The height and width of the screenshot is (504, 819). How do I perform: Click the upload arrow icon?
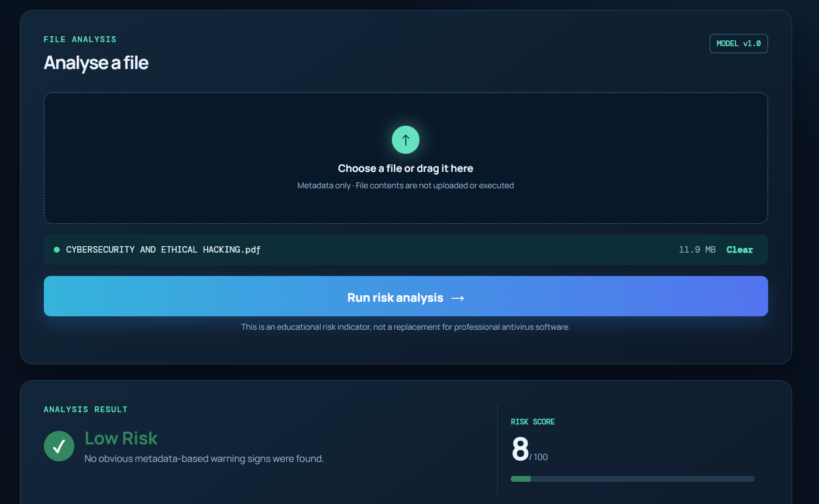click(405, 140)
